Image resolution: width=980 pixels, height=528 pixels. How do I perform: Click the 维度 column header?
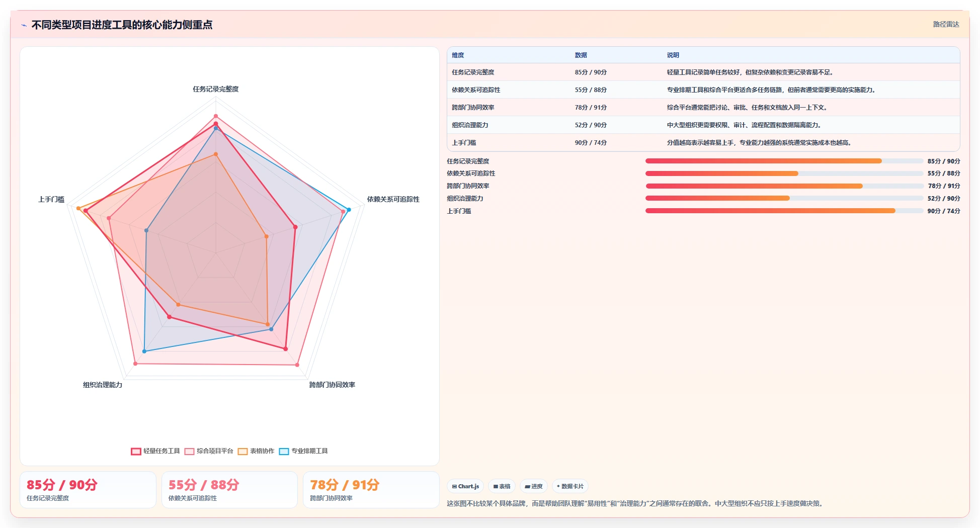pos(458,55)
